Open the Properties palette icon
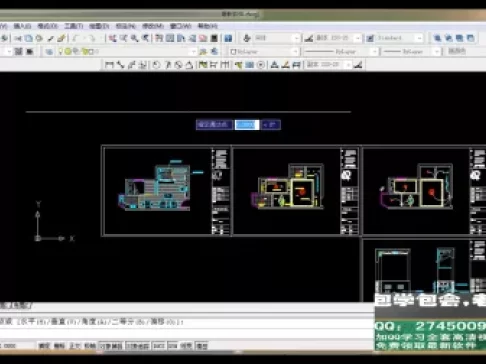The image size is (486, 364). point(159,38)
